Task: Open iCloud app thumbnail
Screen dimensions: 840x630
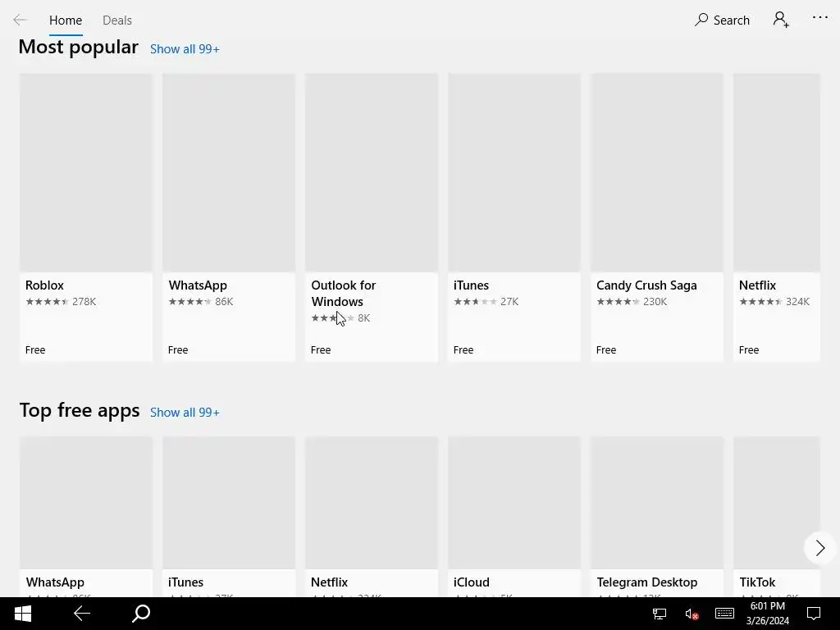Action: pyautogui.click(x=514, y=503)
